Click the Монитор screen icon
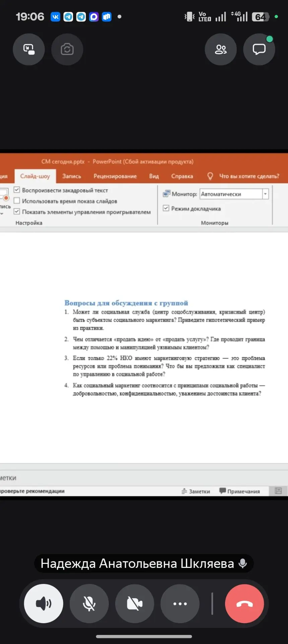Screen dimensions: 288x644 tap(166, 194)
